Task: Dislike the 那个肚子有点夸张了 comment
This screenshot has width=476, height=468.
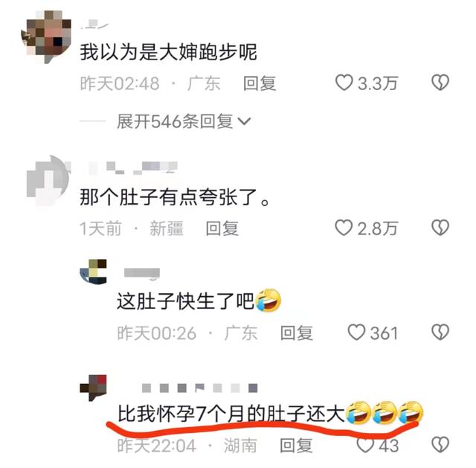Action: click(440, 228)
